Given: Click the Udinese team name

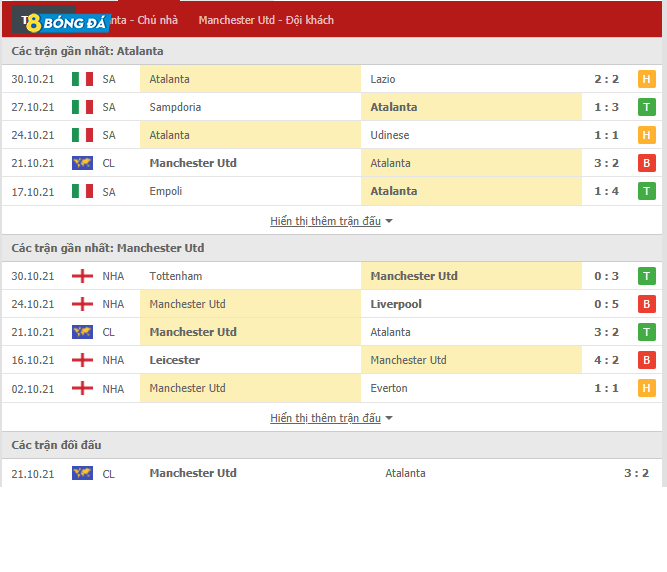Looking at the screenshot, I should [x=389, y=135].
